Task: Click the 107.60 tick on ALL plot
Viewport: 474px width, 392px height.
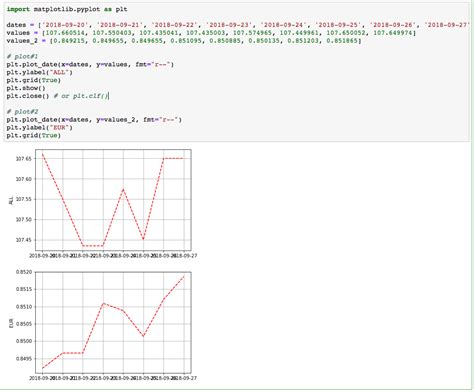Action: [x=24, y=179]
